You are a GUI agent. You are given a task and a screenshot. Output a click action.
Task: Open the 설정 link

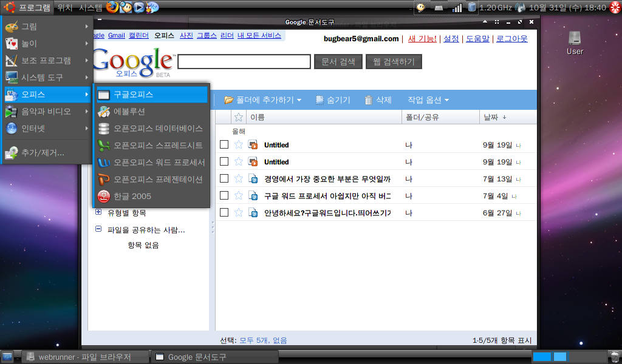451,39
